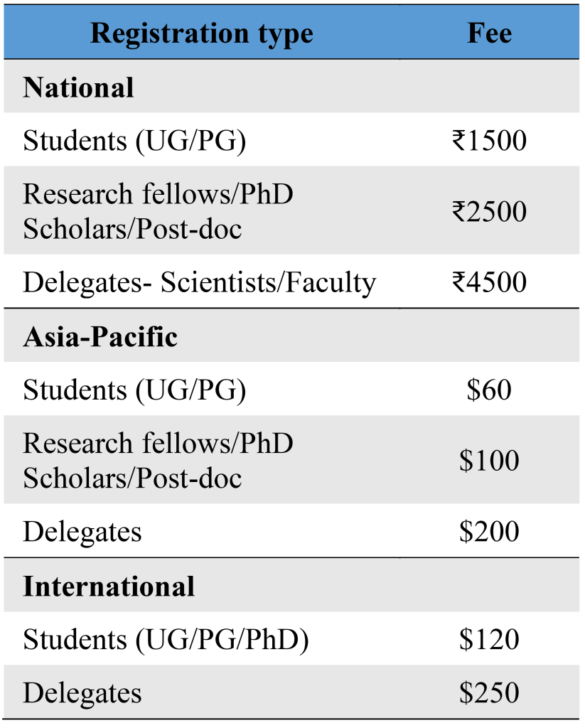Select Delegates- Scientists/Faculty row label
This screenshot has width=585, height=728.
click(x=200, y=283)
